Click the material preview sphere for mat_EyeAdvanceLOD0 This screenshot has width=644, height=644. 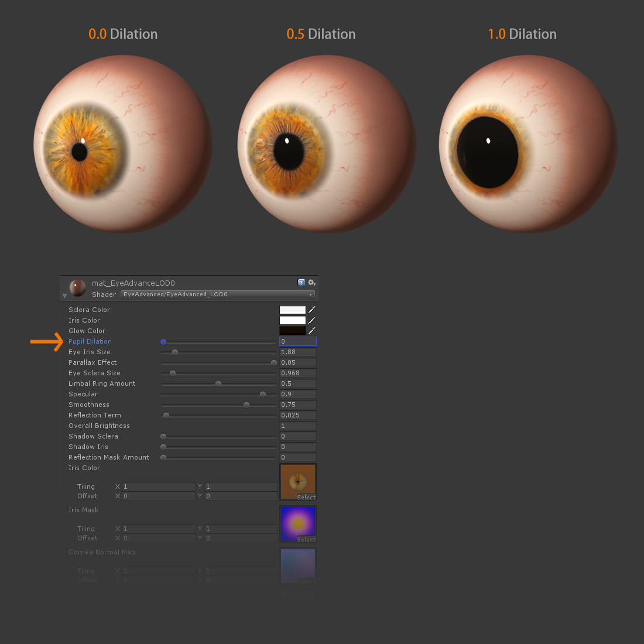click(x=77, y=287)
